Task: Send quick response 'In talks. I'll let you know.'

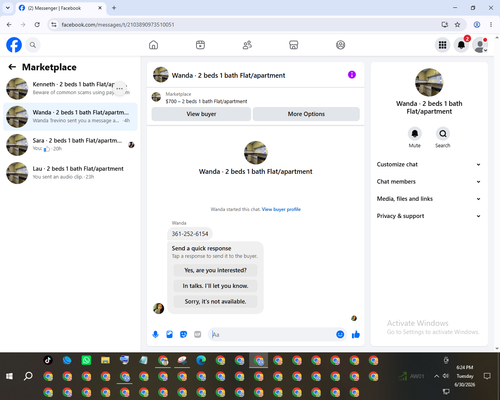Action: 215,286
